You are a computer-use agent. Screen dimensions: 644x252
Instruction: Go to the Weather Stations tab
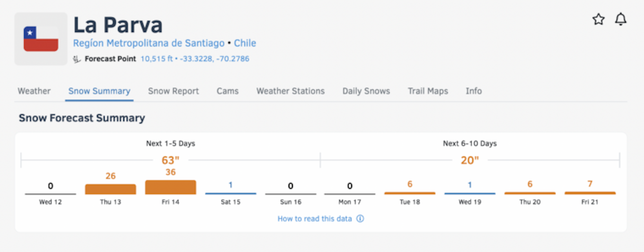coord(290,91)
